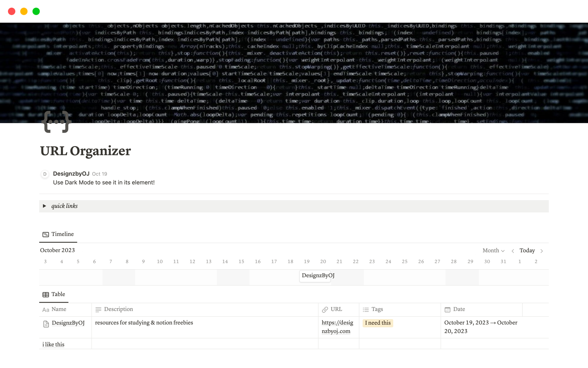Click the "i like this" row title
Screen dimensions: 588x368
pos(53,344)
